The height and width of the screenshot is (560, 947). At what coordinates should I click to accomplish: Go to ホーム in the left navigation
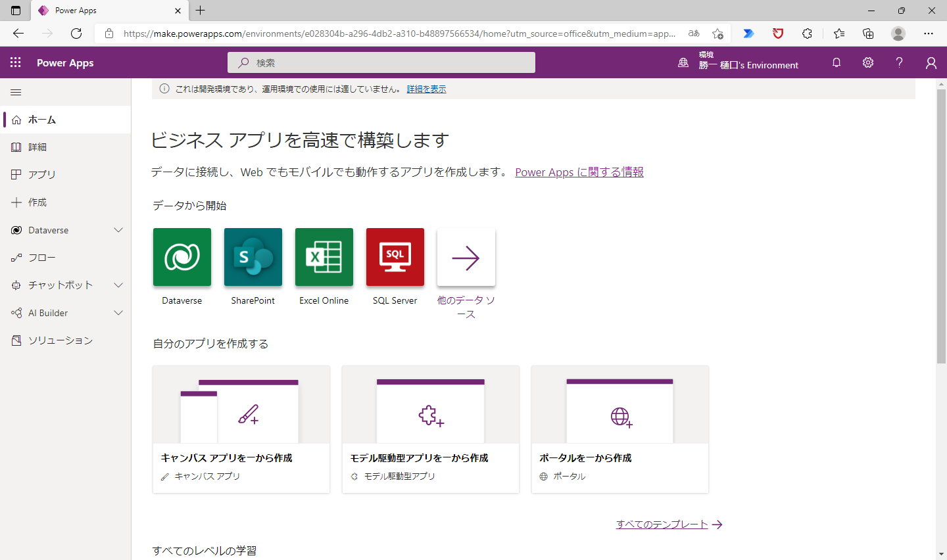point(66,120)
